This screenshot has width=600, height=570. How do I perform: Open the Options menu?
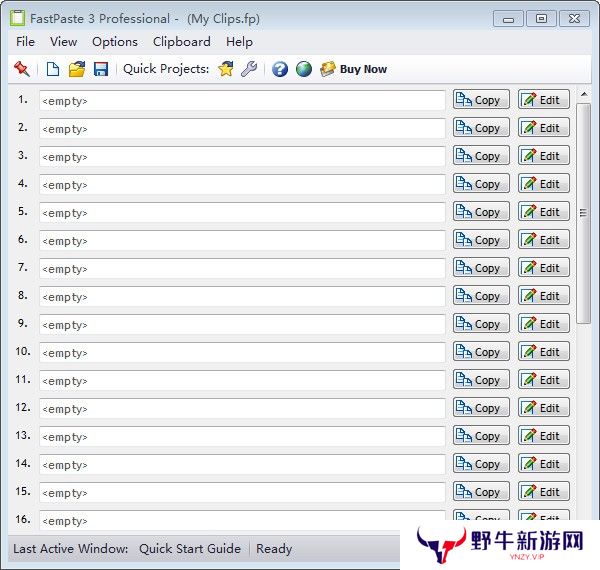pyautogui.click(x=115, y=42)
